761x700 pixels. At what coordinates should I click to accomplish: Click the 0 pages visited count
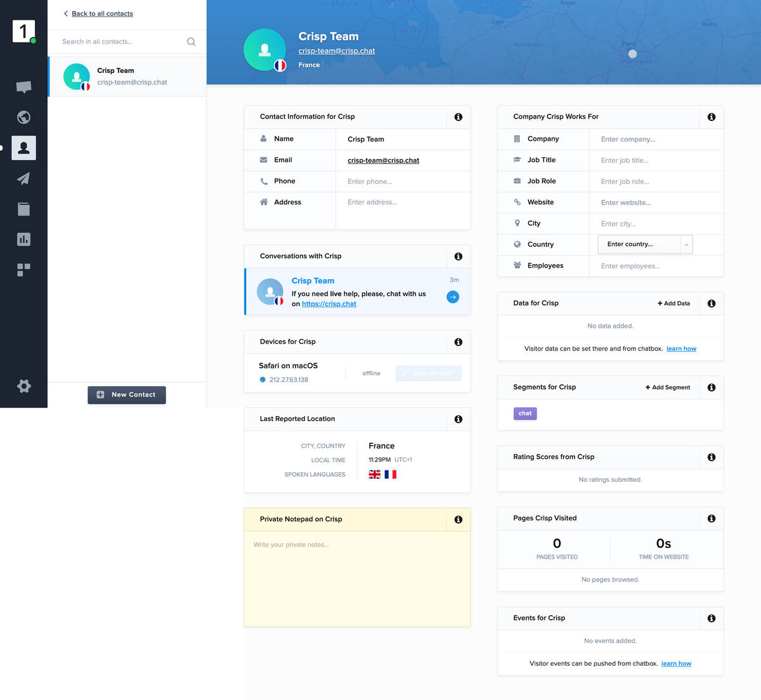coord(557,543)
